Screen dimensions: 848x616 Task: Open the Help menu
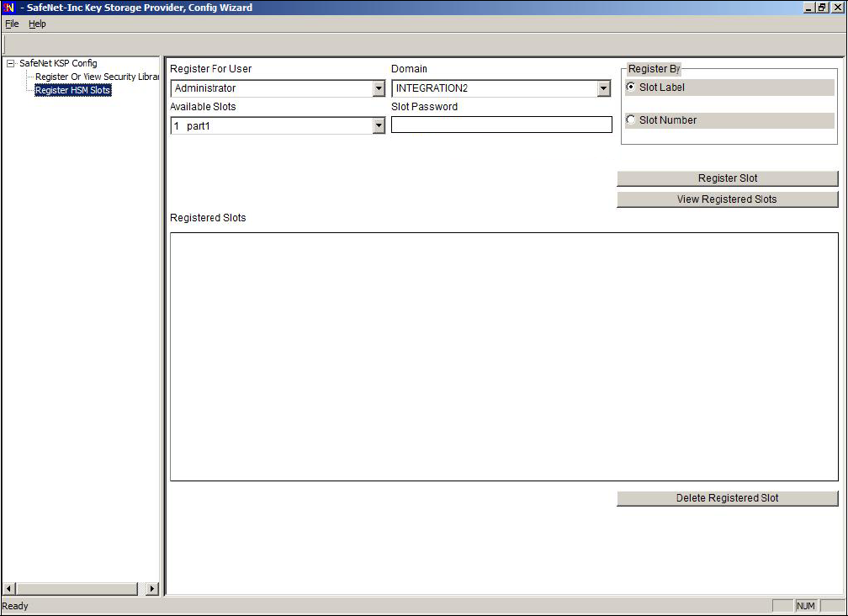pyautogui.click(x=37, y=24)
